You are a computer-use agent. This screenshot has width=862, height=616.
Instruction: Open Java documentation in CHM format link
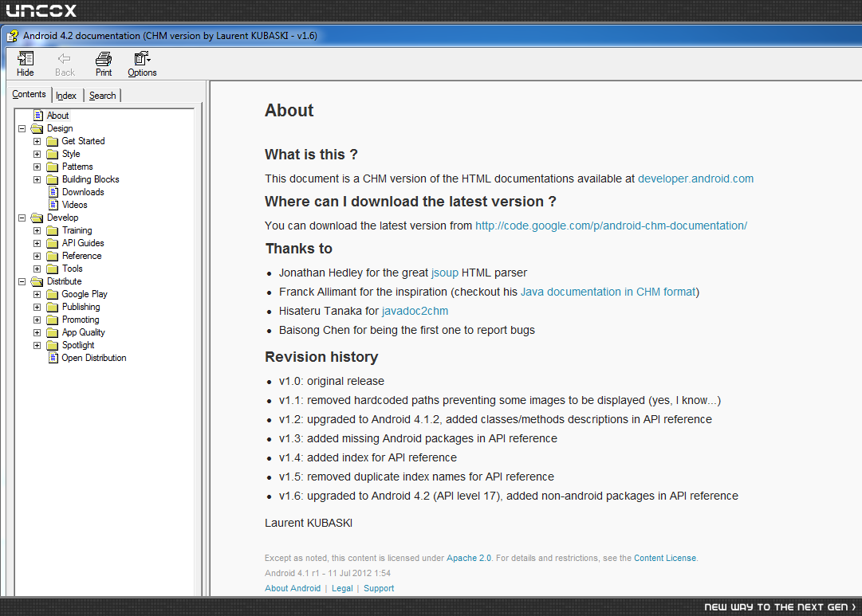608,292
